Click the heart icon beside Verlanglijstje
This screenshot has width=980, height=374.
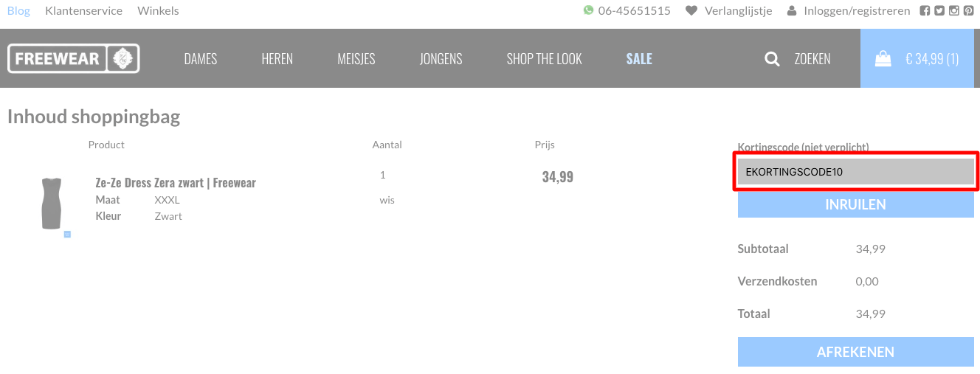691,10
